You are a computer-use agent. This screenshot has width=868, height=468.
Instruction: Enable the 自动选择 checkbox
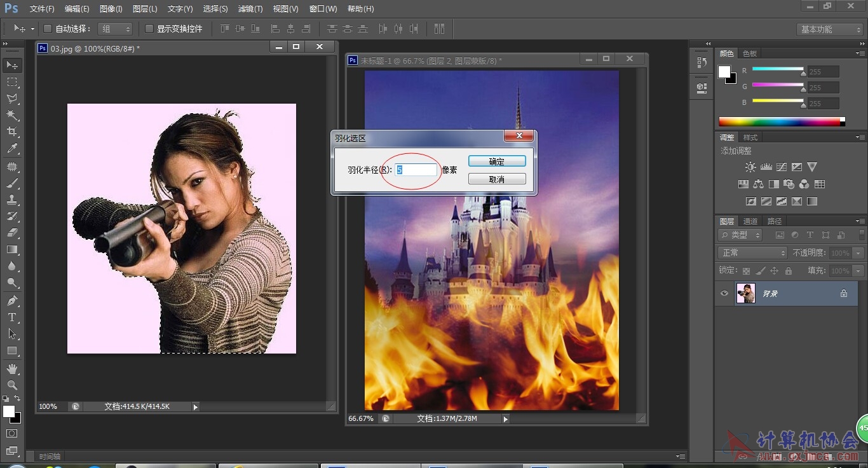pyautogui.click(x=47, y=29)
